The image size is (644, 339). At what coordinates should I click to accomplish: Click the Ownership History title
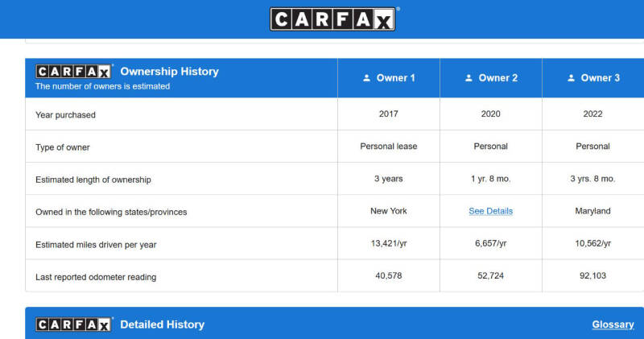(170, 72)
